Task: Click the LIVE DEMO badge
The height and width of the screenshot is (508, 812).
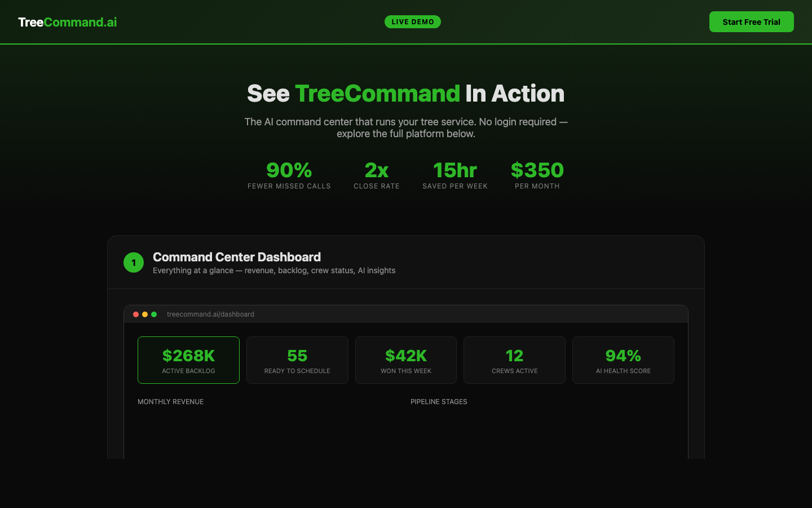Action: pos(412,22)
